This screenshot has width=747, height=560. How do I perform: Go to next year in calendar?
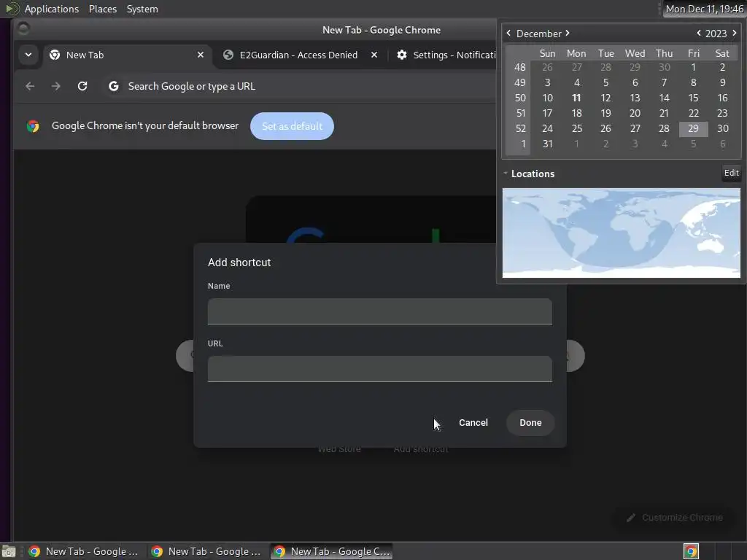pyautogui.click(x=734, y=33)
